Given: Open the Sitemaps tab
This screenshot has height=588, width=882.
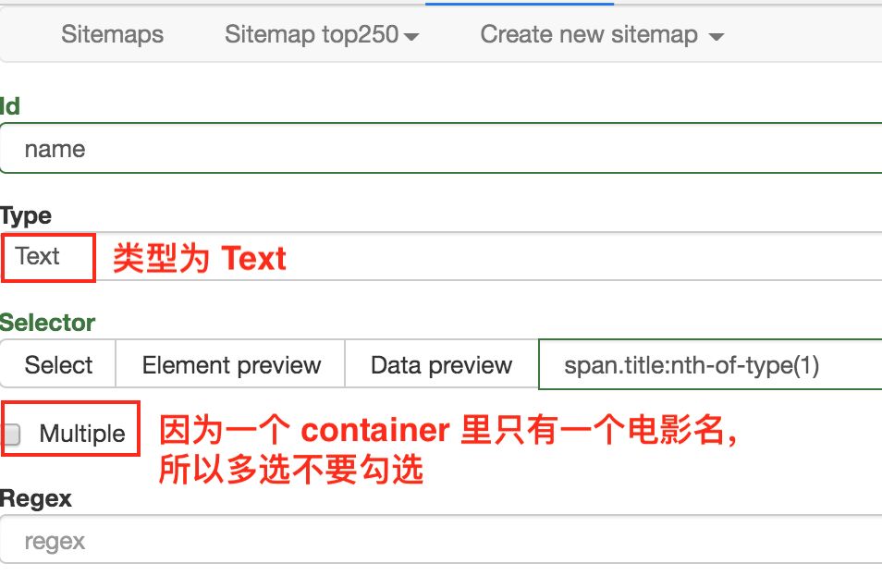Looking at the screenshot, I should (x=113, y=34).
